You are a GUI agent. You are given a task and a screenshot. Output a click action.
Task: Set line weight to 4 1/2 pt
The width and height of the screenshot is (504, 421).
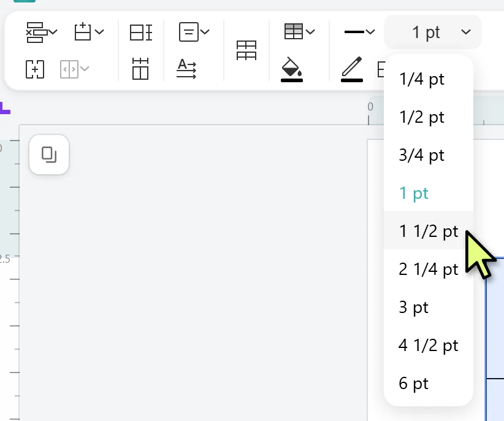(x=429, y=345)
